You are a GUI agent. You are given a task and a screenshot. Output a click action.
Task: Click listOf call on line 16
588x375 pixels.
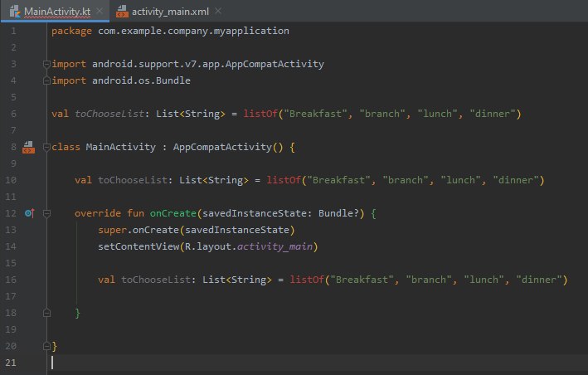[x=307, y=280]
